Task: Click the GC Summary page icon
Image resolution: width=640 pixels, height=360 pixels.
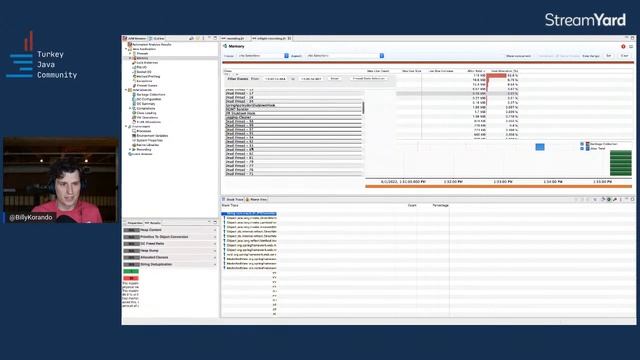Action: pos(134,104)
